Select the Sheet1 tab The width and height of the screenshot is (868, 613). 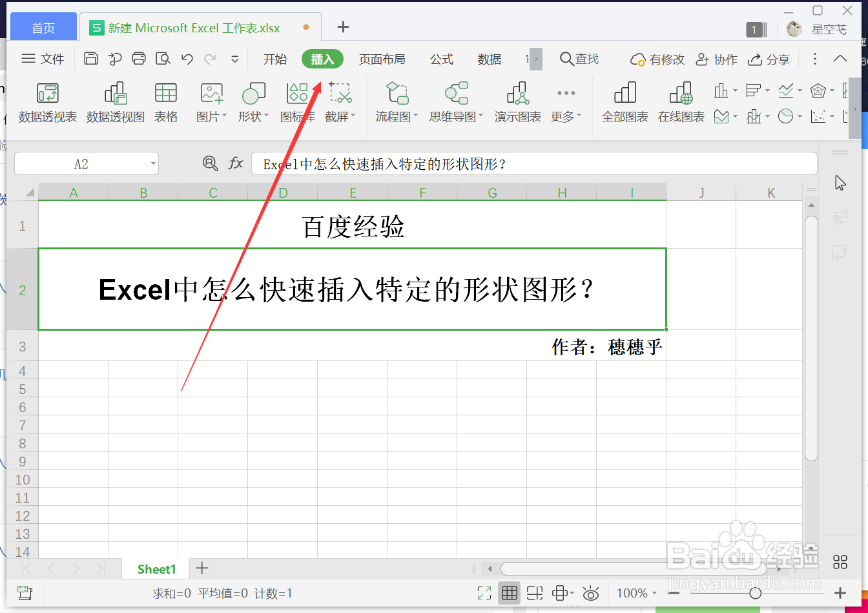156,568
